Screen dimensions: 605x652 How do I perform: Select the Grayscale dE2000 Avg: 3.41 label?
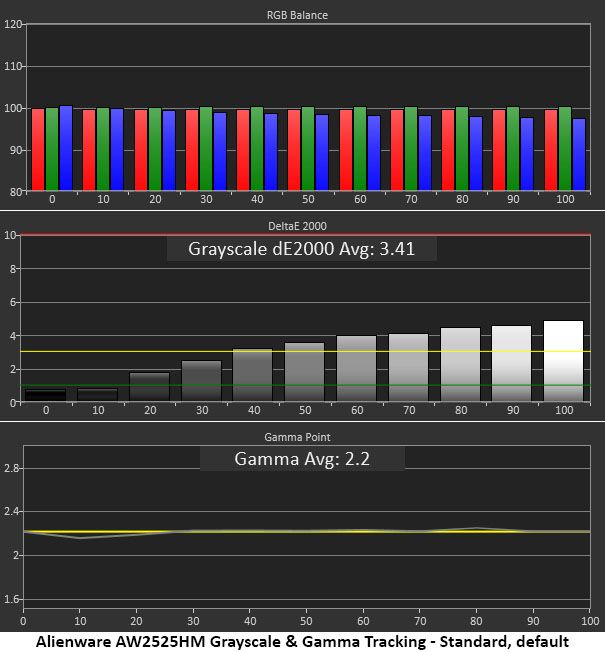301,249
